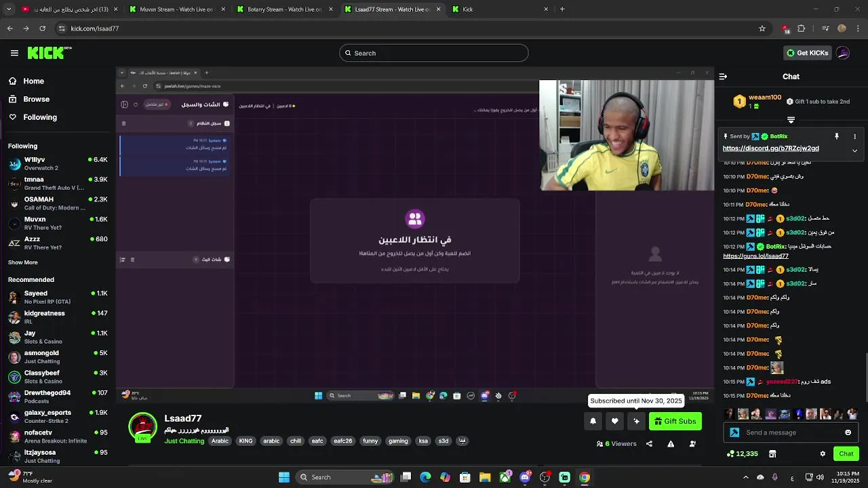Expand Show More under Following
This screenshot has height=488, width=868.
click(x=23, y=262)
